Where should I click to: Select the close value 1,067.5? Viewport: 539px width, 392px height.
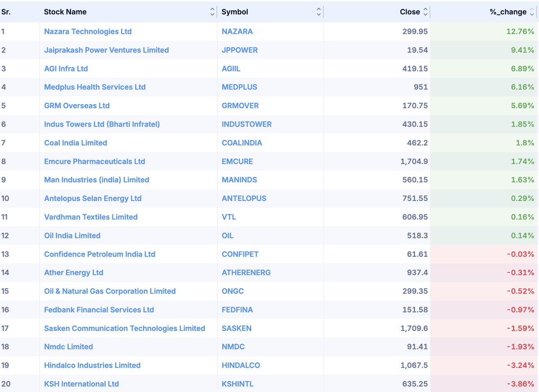pos(414,365)
